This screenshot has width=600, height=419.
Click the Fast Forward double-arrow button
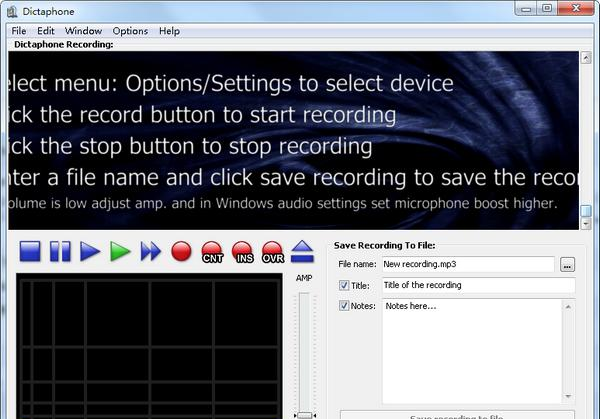click(151, 251)
